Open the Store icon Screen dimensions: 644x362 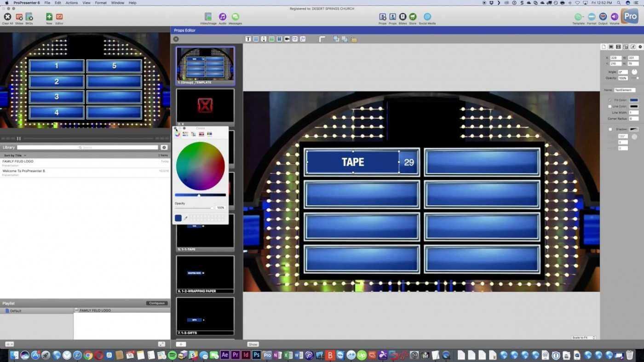tap(413, 17)
